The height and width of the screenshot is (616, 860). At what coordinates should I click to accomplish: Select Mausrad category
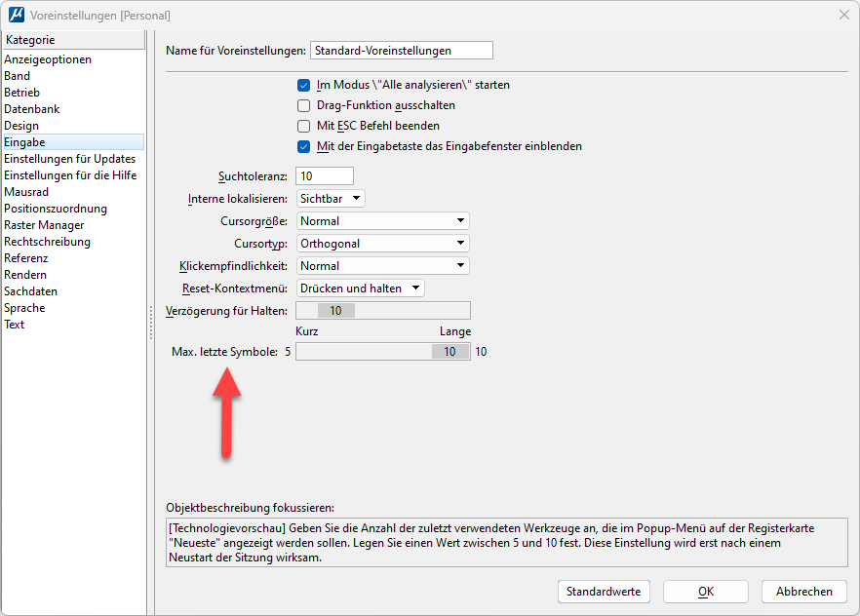pos(73,192)
